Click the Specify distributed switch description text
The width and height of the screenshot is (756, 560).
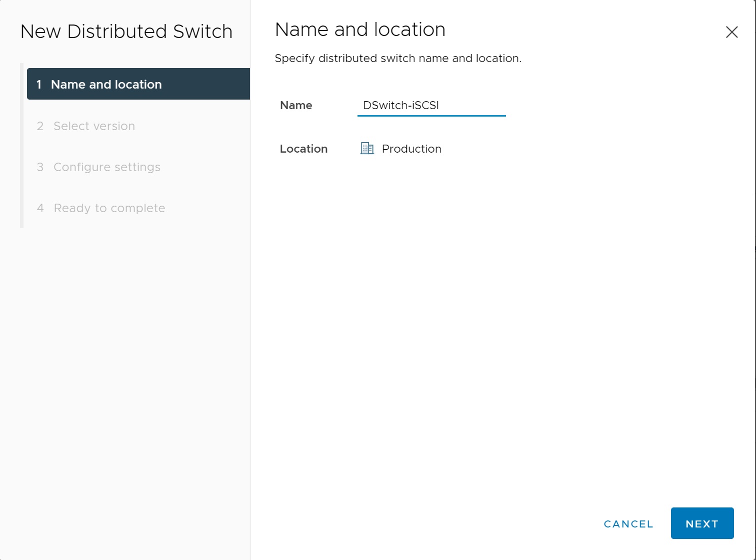(x=398, y=59)
